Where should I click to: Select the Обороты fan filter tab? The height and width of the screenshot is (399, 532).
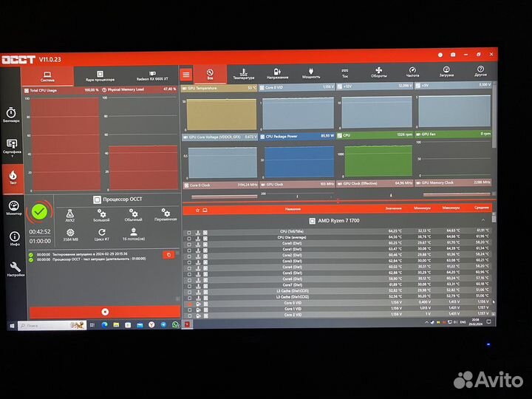click(x=378, y=72)
